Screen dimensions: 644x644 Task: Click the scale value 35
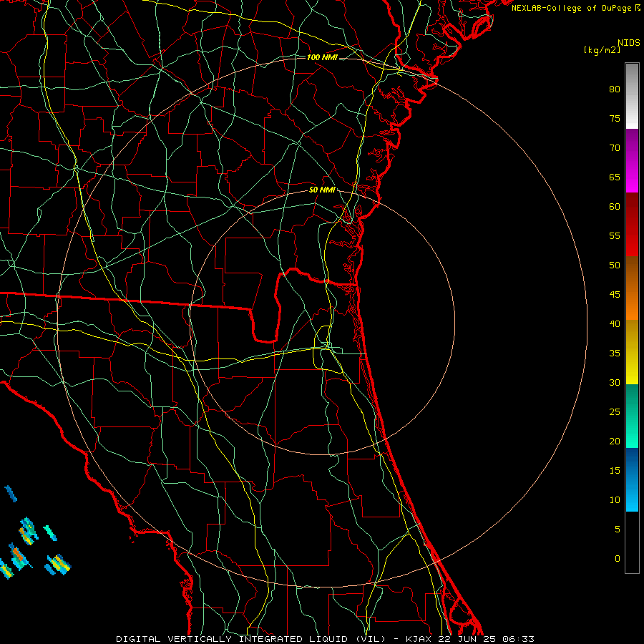click(615, 353)
